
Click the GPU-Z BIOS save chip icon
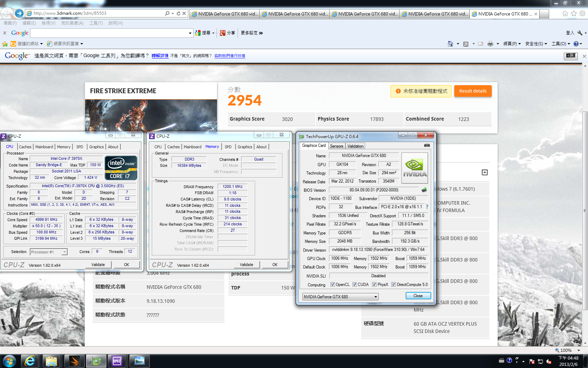point(424,190)
